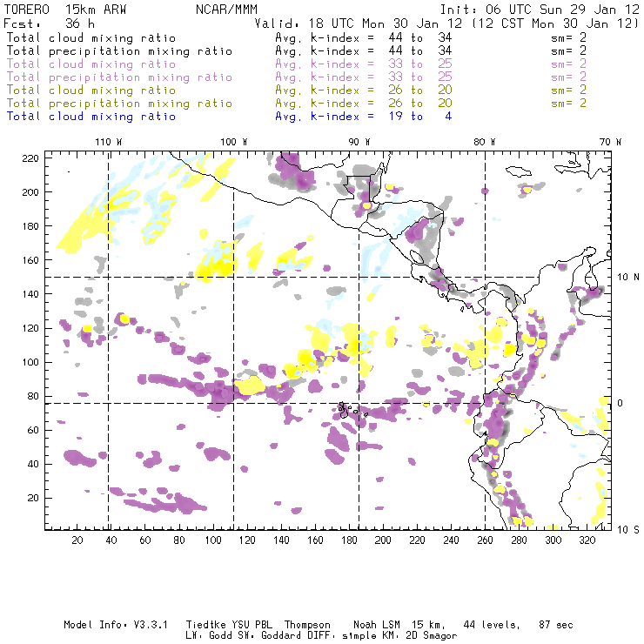Screen dimensions: 644x644
Task: Select the '2D Smagor' text
Action: (x=432, y=636)
